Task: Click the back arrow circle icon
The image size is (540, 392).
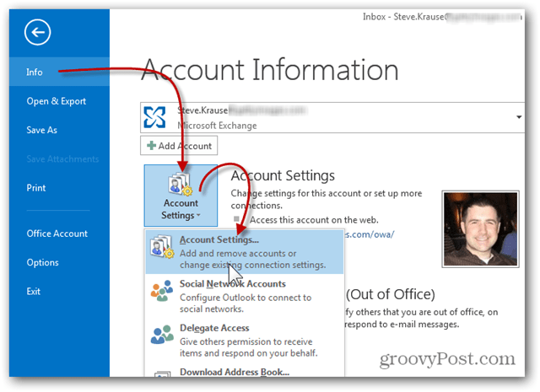Action: coord(37,32)
